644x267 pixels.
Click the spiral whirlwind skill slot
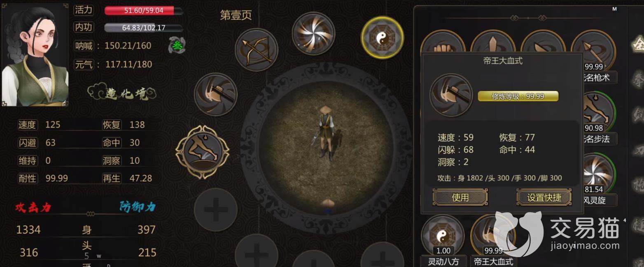pos(313,34)
